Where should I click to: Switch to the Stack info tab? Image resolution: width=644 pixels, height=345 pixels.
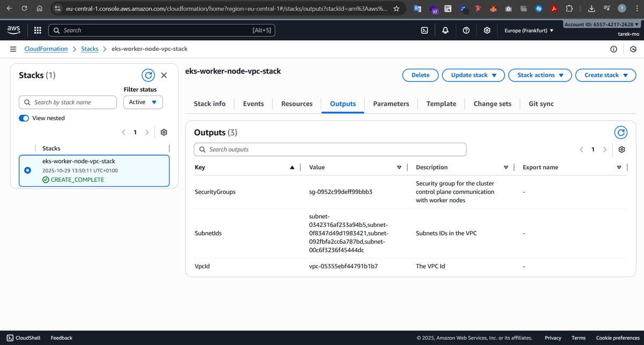(210, 104)
